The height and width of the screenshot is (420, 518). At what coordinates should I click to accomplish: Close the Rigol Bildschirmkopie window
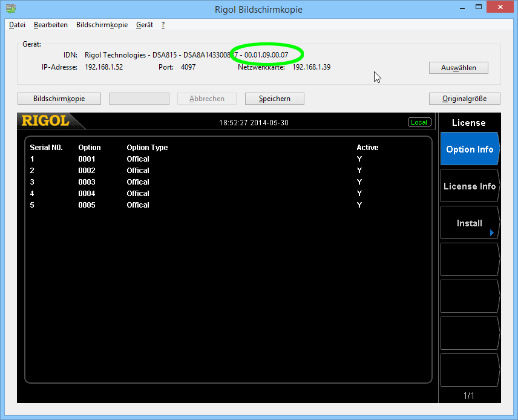point(500,7)
